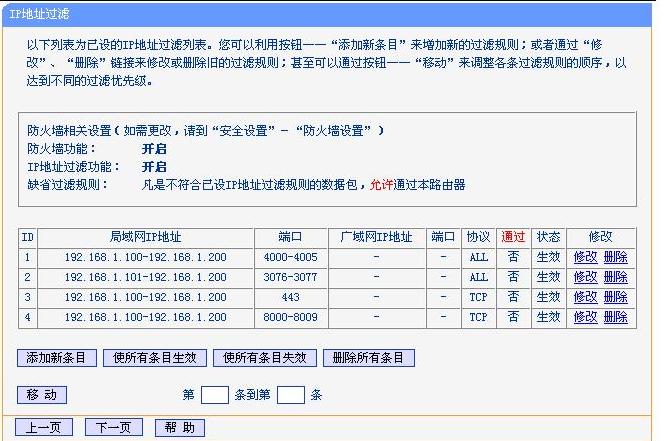Click 使所有条目失效 button
The width and height of the screenshot is (667, 441).
(265, 358)
